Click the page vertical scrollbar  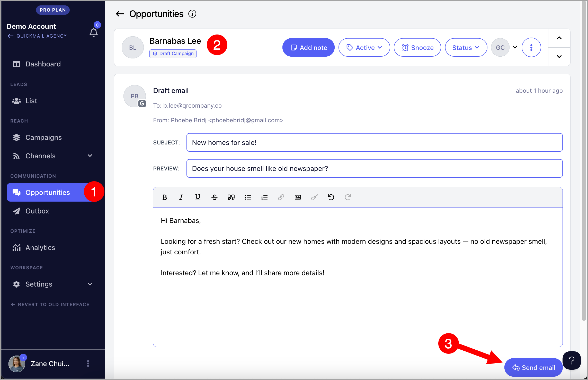click(584, 161)
